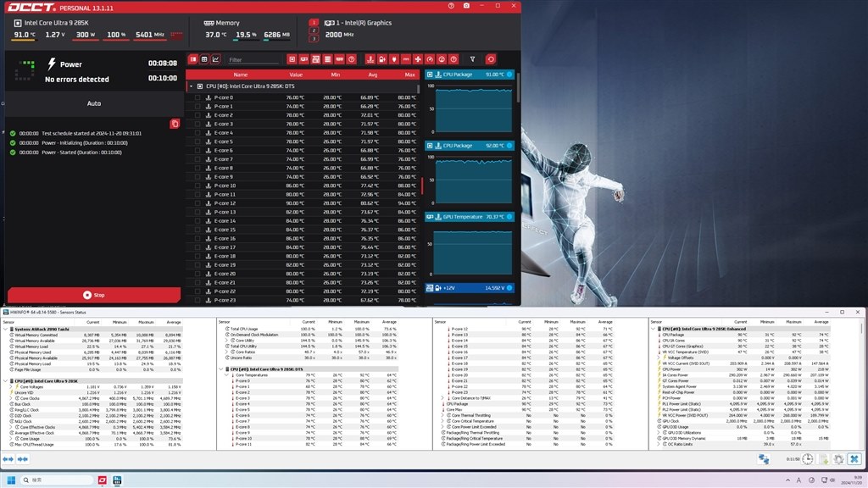
Task: Open the OCCT help icon in title bar
Action: click(451, 6)
